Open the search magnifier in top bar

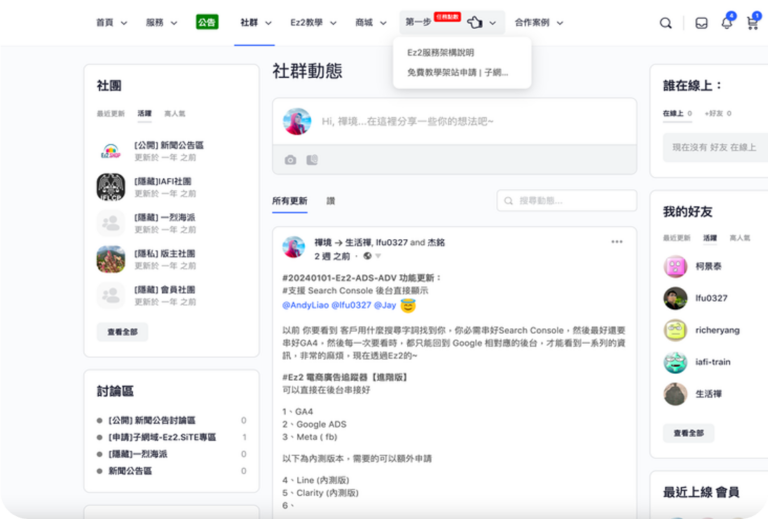(666, 23)
